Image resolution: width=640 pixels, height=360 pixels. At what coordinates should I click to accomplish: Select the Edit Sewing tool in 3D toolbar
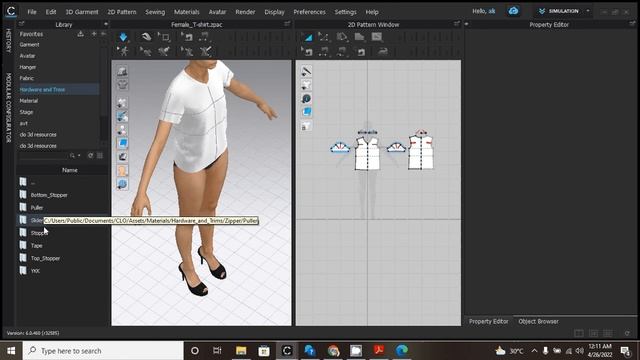(x=187, y=37)
